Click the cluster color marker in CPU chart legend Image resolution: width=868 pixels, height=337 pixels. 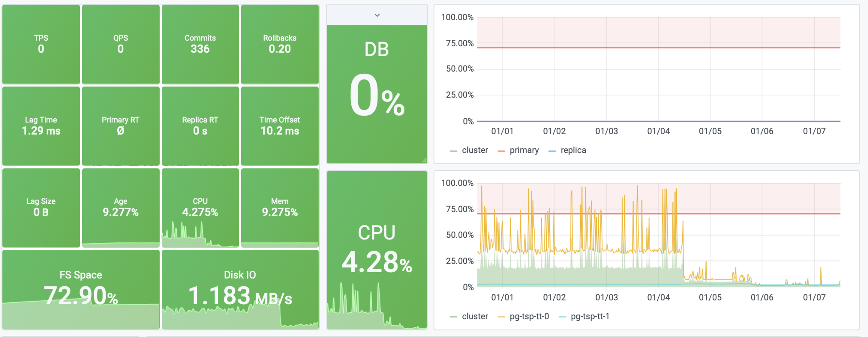pos(453,317)
